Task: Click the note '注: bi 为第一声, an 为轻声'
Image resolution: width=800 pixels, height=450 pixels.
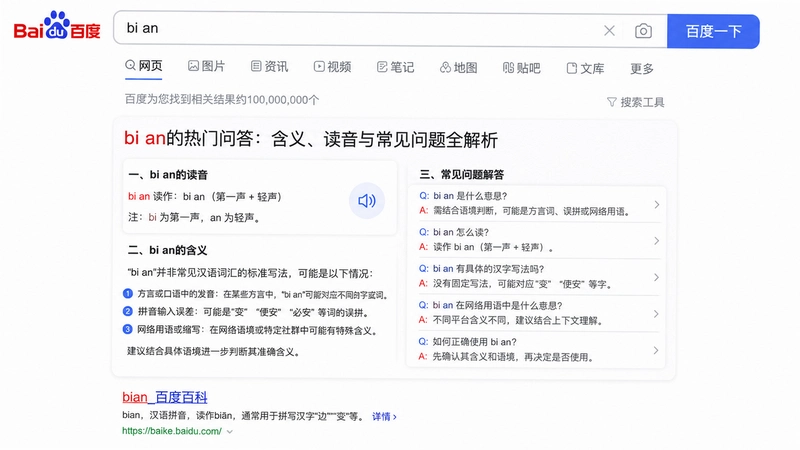Action: (x=195, y=218)
